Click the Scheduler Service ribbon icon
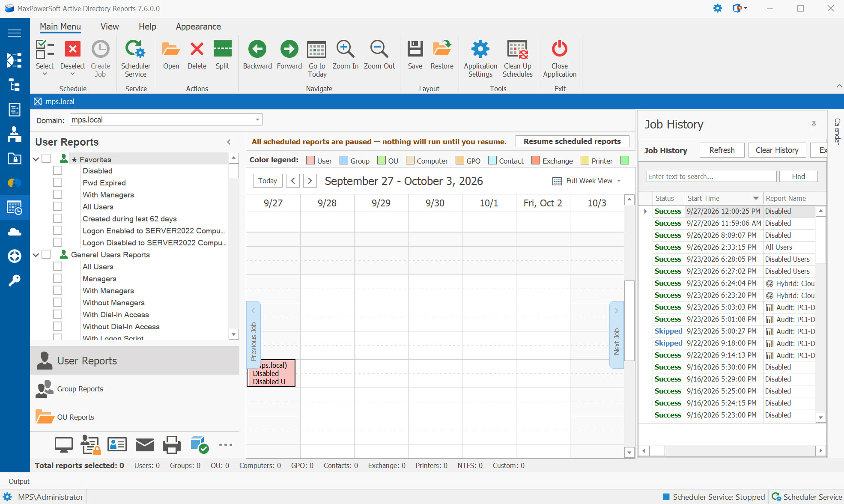The width and height of the screenshot is (844, 504). (x=135, y=49)
